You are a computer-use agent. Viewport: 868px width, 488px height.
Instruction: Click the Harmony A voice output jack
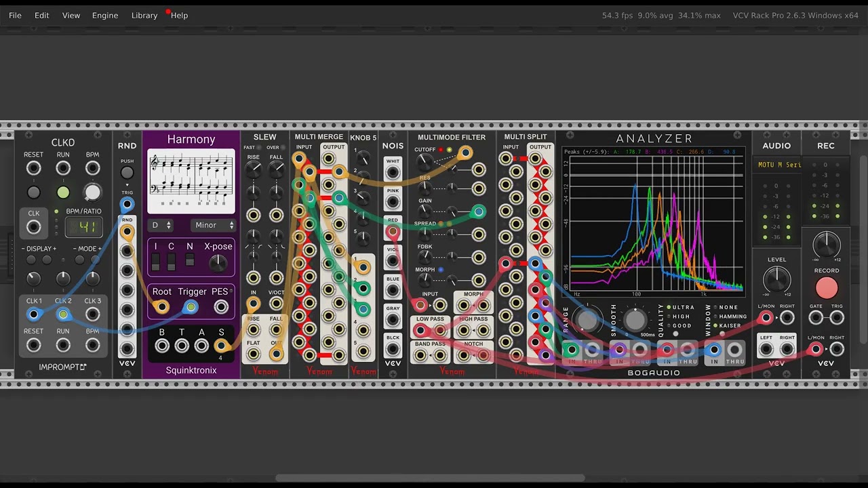201,346
